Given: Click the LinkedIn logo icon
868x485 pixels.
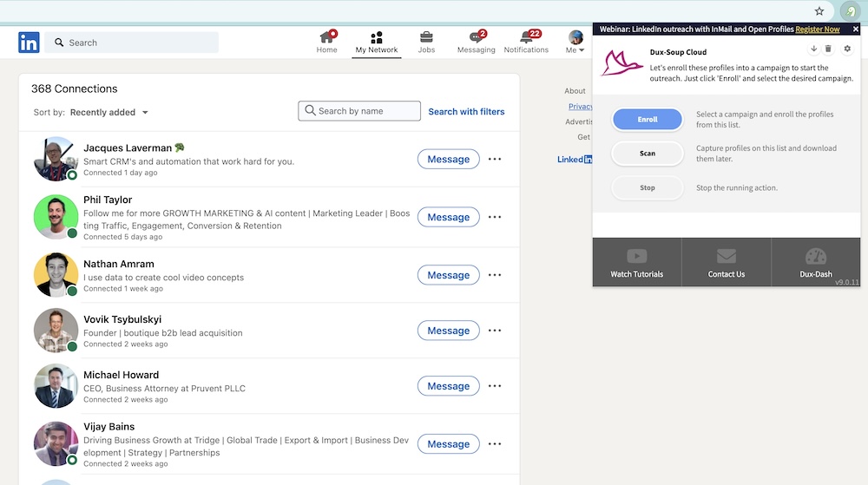Looking at the screenshot, I should (29, 43).
